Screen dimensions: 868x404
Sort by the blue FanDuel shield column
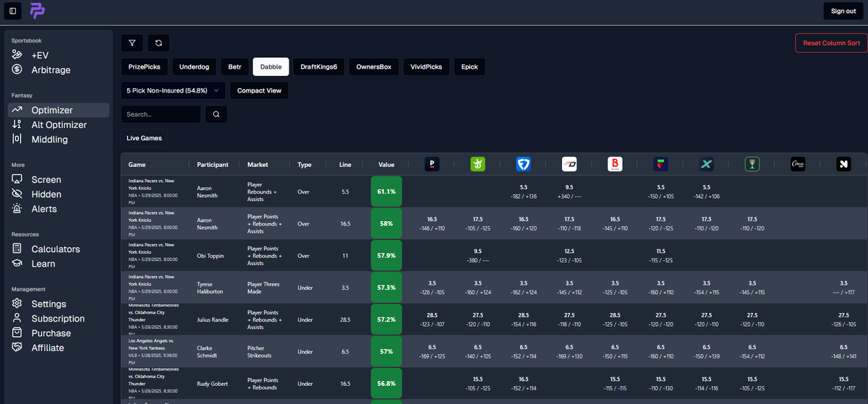524,164
